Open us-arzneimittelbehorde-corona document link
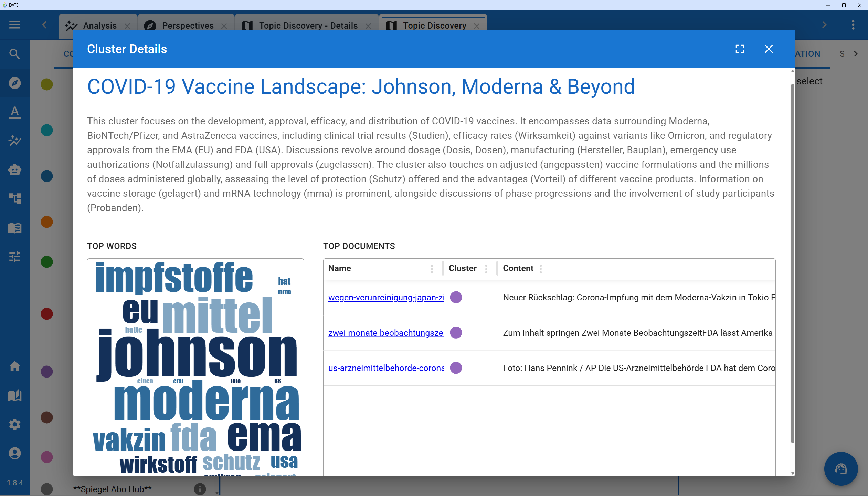The width and height of the screenshot is (868, 496). pyautogui.click(x=386, y=368)
